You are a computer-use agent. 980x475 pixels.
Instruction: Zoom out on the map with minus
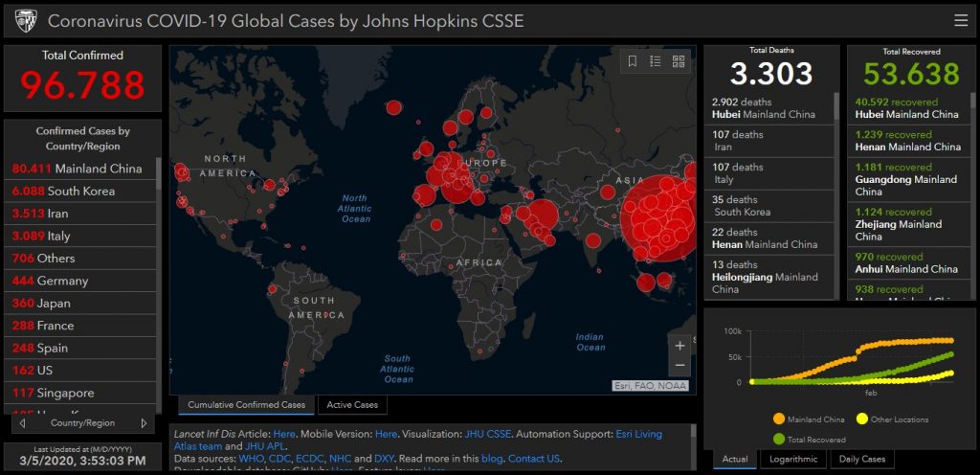tap(679, 366)
